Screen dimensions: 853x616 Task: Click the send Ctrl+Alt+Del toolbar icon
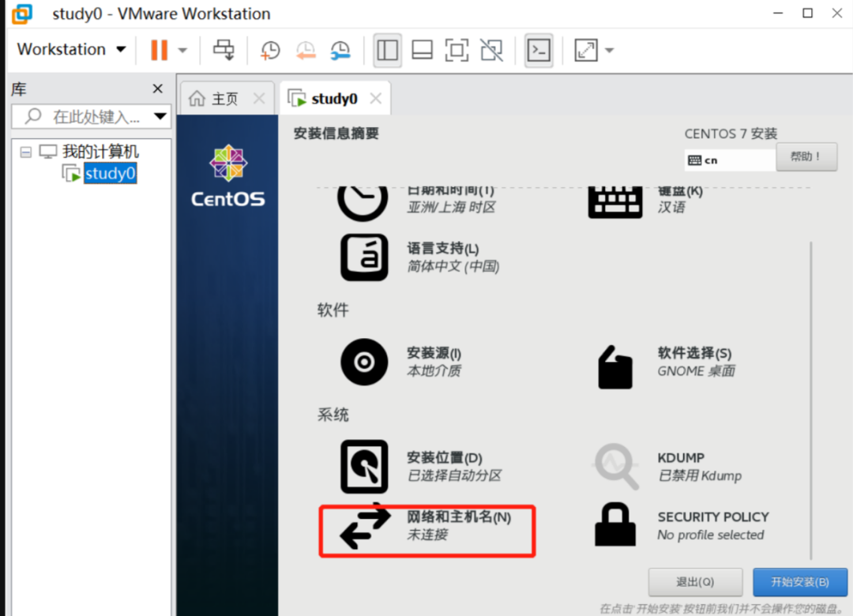tap(223, 50)
